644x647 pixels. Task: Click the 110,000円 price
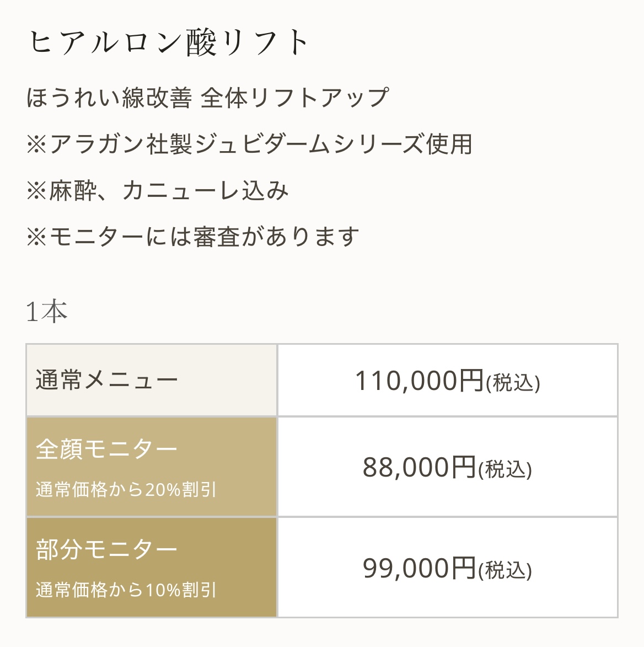(419, 381)
